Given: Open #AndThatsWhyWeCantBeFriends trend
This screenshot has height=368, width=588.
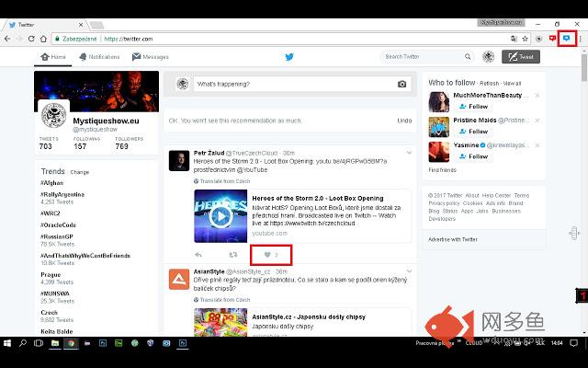Looking at the screenshot, I should (85, 256).
